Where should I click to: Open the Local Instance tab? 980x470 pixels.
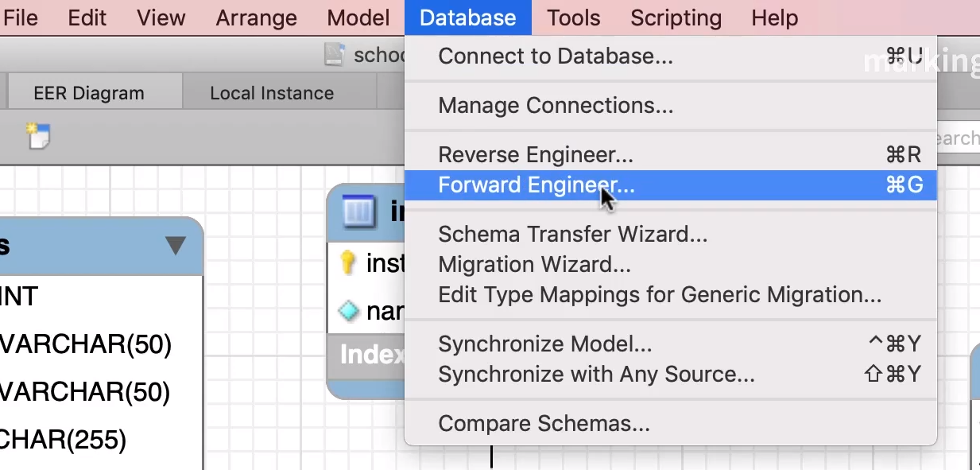[271, 93]
